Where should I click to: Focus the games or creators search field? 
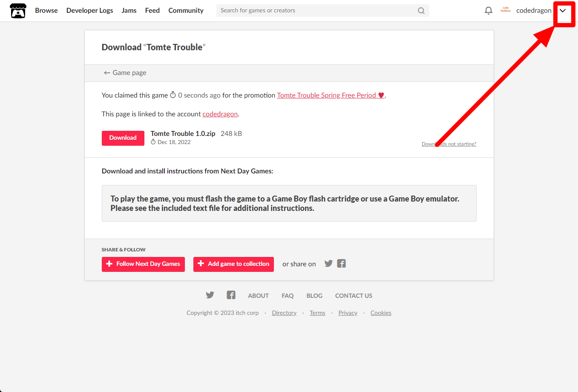[322, 11]
